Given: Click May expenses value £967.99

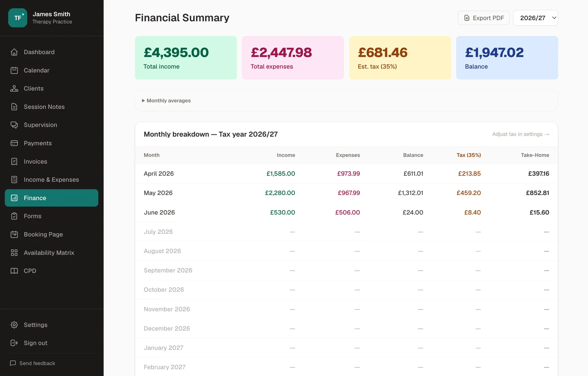Looking at the screenshot, I should (x=349, y=193).
